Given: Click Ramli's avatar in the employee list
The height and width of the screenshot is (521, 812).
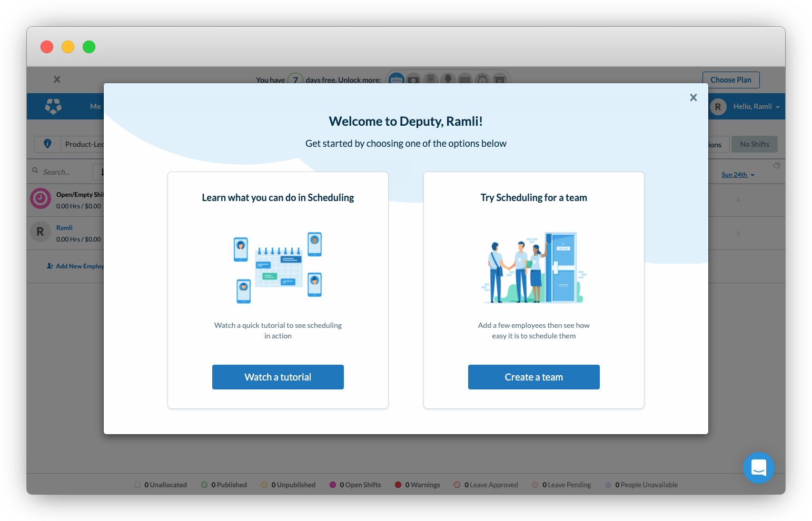Looking at the screenshot, I should pos(41,232).
